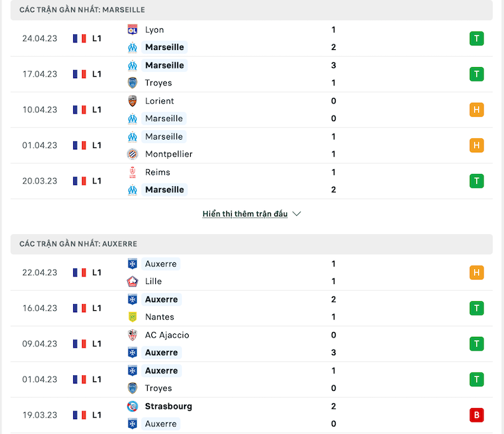The height and width of the screenshot is (434, 504).
Task: Click orange H badge for Auxerre-Lille match
Action: tap(477, 273)
